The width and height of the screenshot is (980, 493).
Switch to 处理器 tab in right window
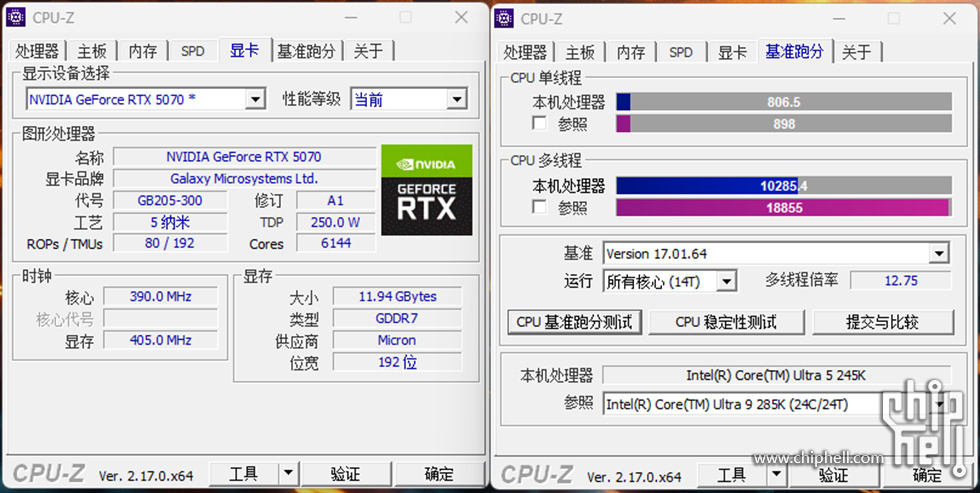526,52
